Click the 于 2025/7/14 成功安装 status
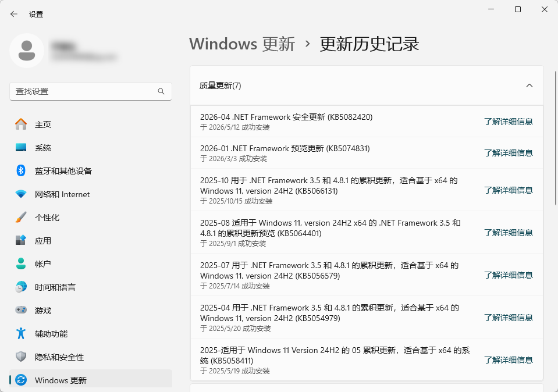The image size is (558, 392). 235,286
